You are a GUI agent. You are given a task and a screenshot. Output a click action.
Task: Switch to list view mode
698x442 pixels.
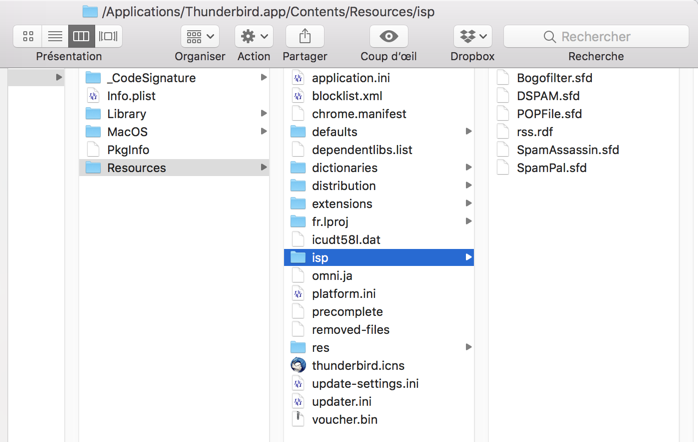55,36
